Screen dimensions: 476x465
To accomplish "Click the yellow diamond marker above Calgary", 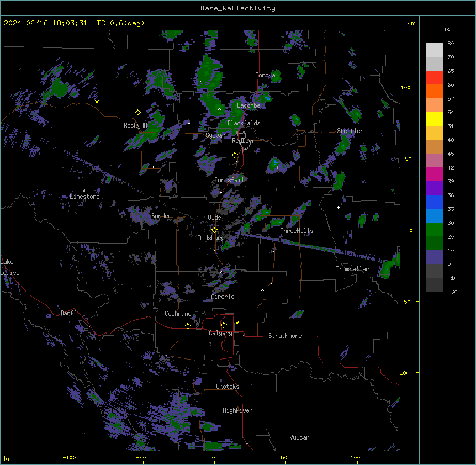I will pyautogui.click(x=224, y=325).
